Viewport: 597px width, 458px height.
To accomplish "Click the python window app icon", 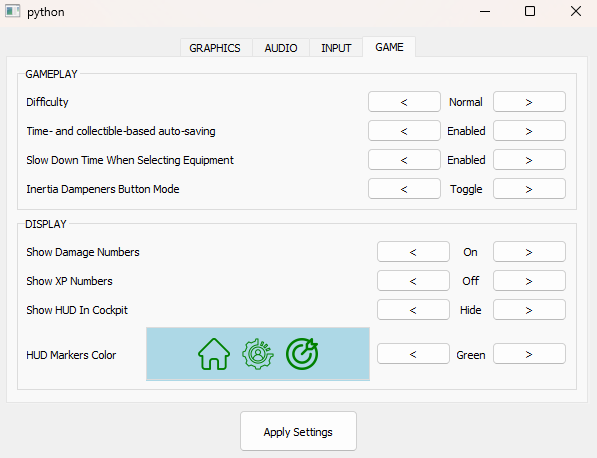I will point(13,11).
